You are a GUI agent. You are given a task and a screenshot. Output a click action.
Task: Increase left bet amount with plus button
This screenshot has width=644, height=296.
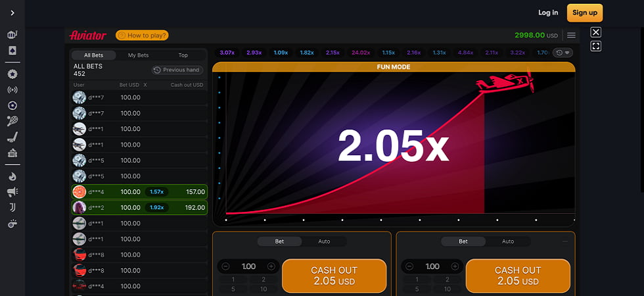[x=271, y=266]
